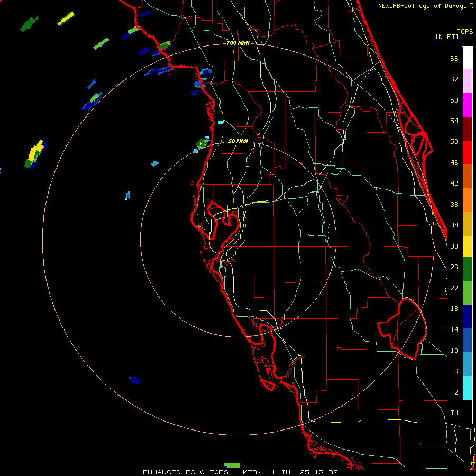This screenshot has width=476, height=476.
Task: Click the legend value 26
Action: click(x=454, y=267)
